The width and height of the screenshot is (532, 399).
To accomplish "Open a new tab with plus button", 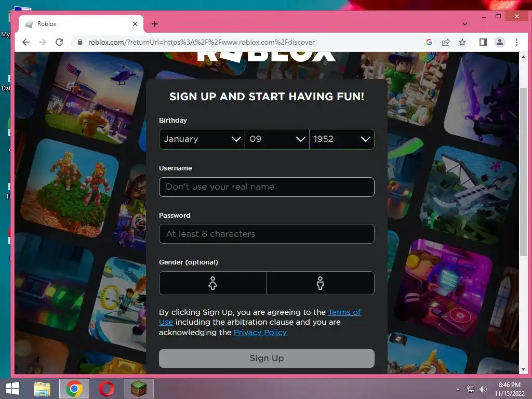I will (155, 24).
